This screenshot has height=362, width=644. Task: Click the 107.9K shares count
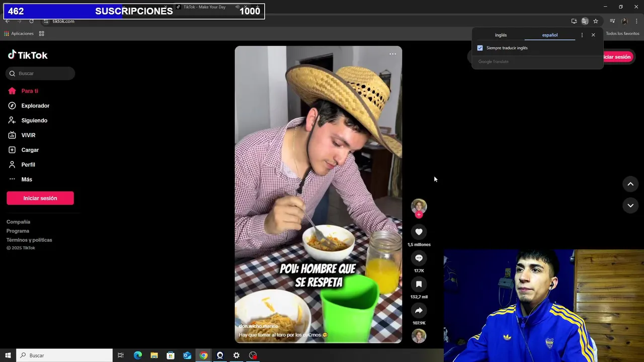pos(419,323)
